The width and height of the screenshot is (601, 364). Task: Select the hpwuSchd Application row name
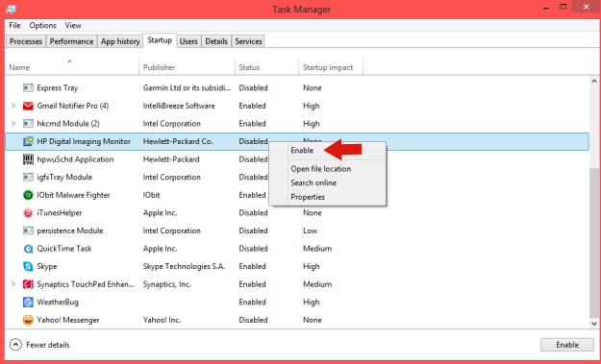point(75,159)
